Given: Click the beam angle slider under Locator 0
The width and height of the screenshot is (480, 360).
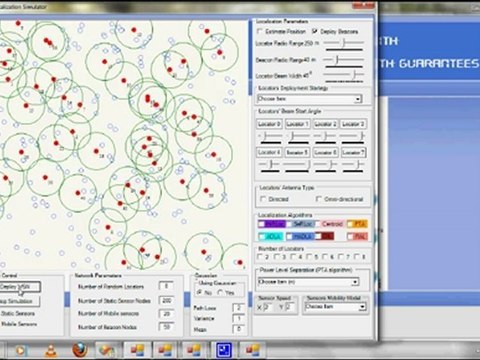Looking at the screenshot, I should pos(270,136).
